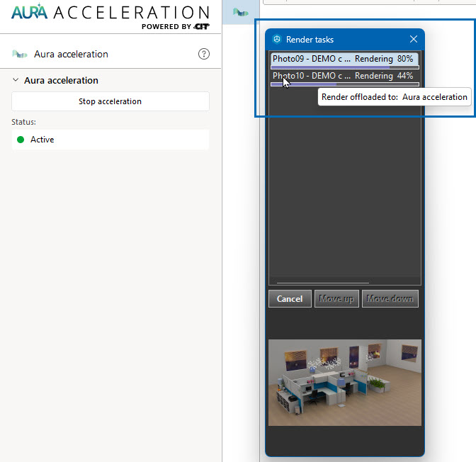Click the Aura acceleration toolbar icon
476x462 pixels.
(240, 13)
